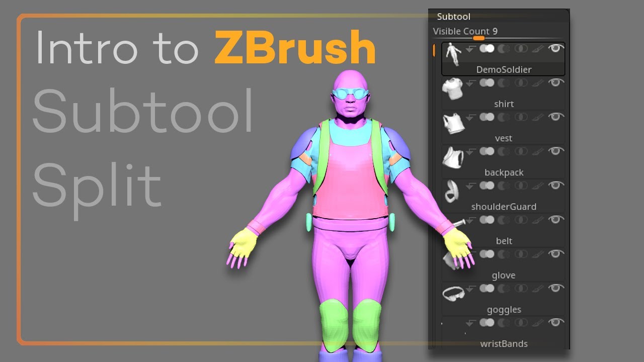Toggle the glove eye icon
The image size is (644, 362).
[555, 254]
